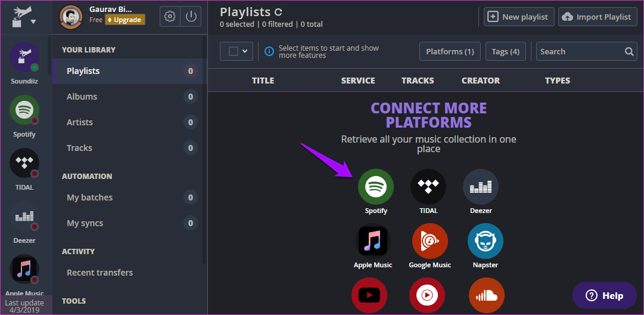Connect Napster from the platforms grid
The image size is (644, 315).
(x=486, y=241)
